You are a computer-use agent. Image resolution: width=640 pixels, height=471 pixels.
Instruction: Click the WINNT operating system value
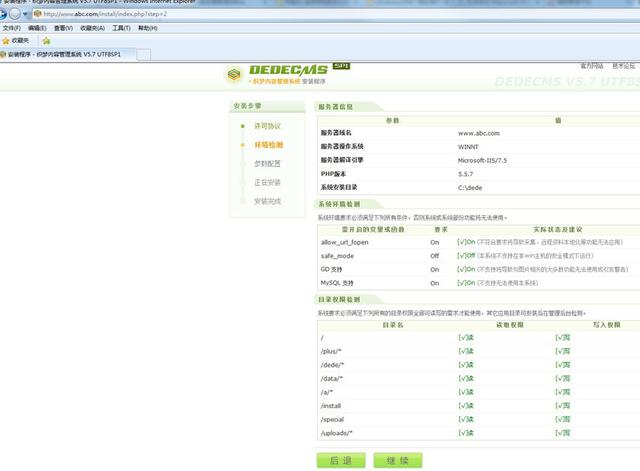[468, 147]
